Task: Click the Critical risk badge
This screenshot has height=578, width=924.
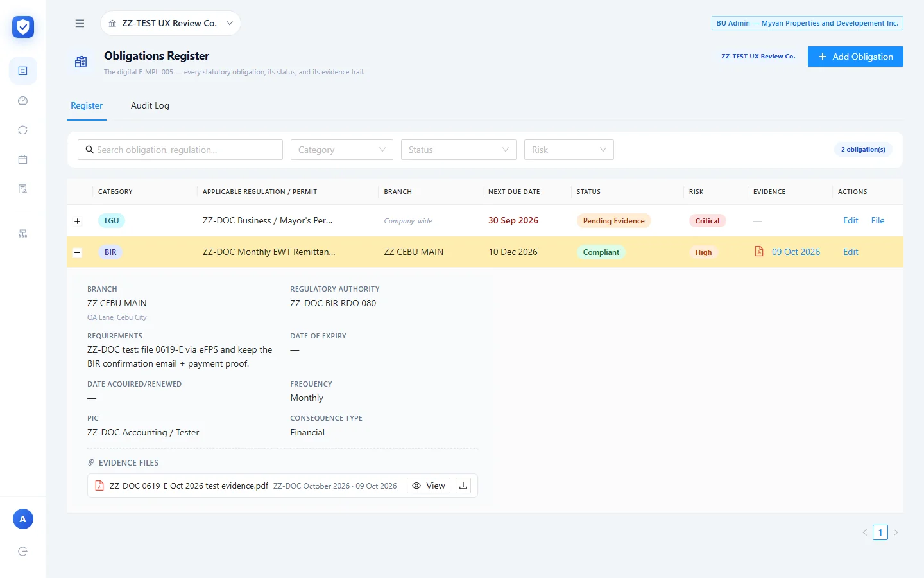Action: pos(708,221)
